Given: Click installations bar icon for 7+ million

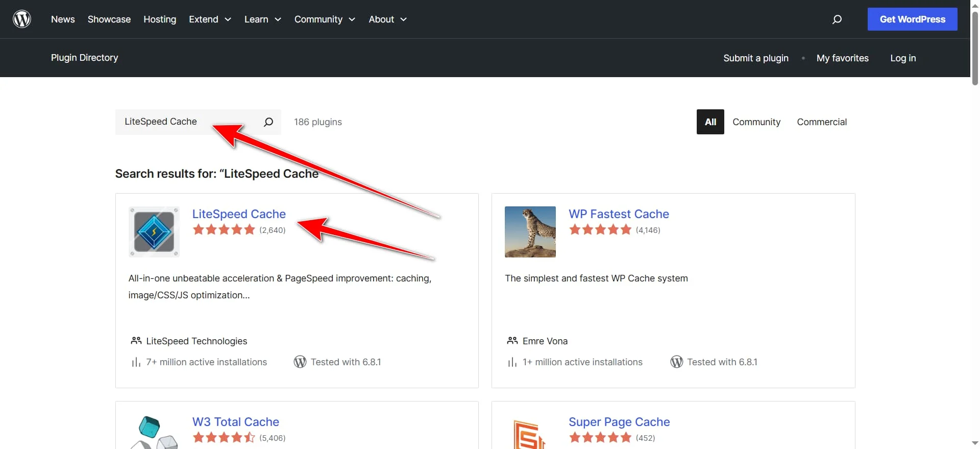Looking at the screenshot, I should [136, 362].
